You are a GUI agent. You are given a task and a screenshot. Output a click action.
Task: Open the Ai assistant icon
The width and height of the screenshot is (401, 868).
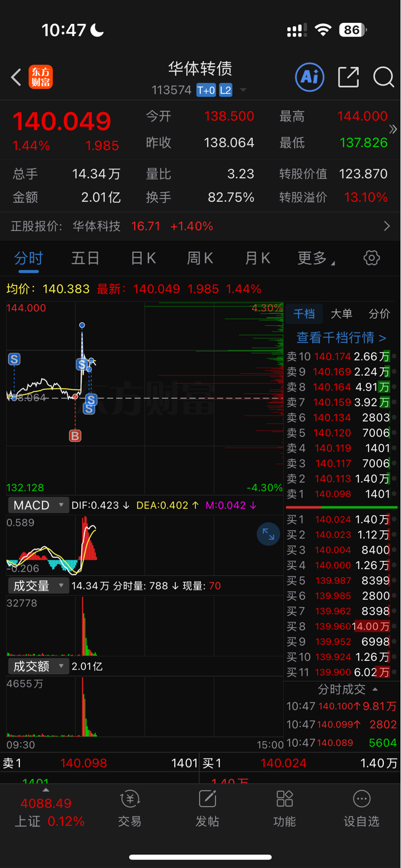tap(310, 77)
